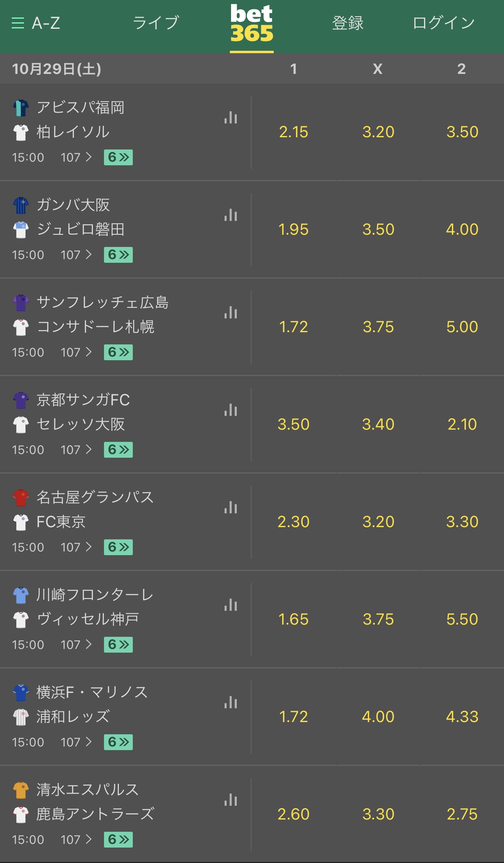Tap the ログイン login button
The height and width of the screenshot is (863, 504).
click(443, 23)
